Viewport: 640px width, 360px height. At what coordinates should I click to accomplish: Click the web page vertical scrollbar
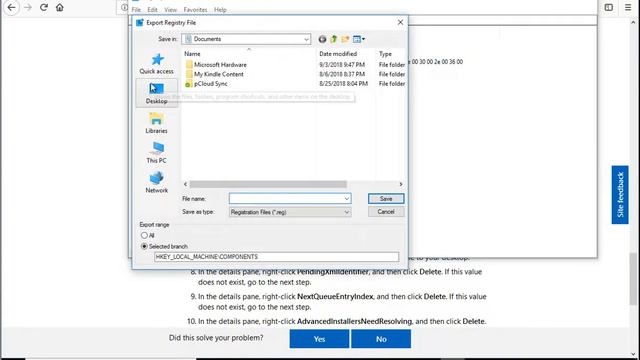(x=633, y=279)
